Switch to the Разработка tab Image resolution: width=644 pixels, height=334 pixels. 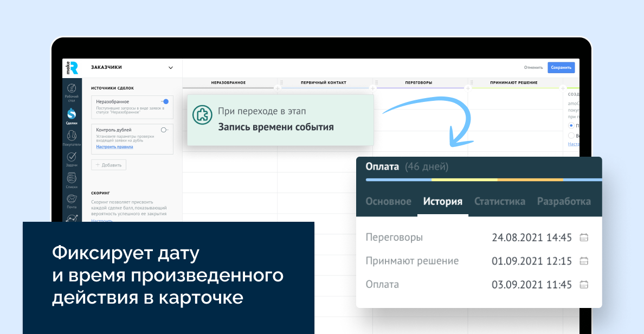(x=564, y=201)
